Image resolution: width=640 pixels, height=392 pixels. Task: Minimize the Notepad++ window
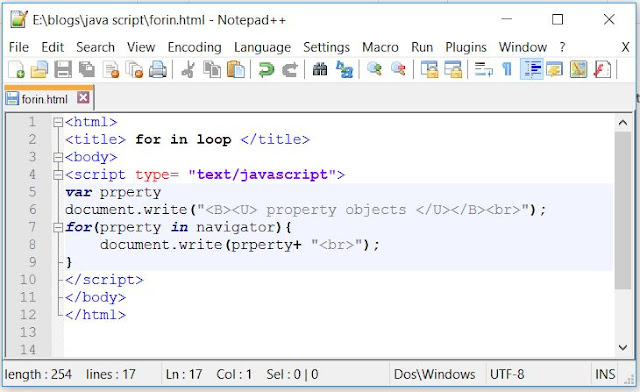pyautogui.click(x=507, y=19)
